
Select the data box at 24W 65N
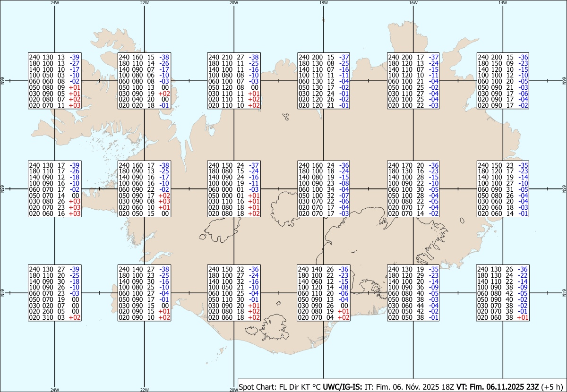click(54, 189)
